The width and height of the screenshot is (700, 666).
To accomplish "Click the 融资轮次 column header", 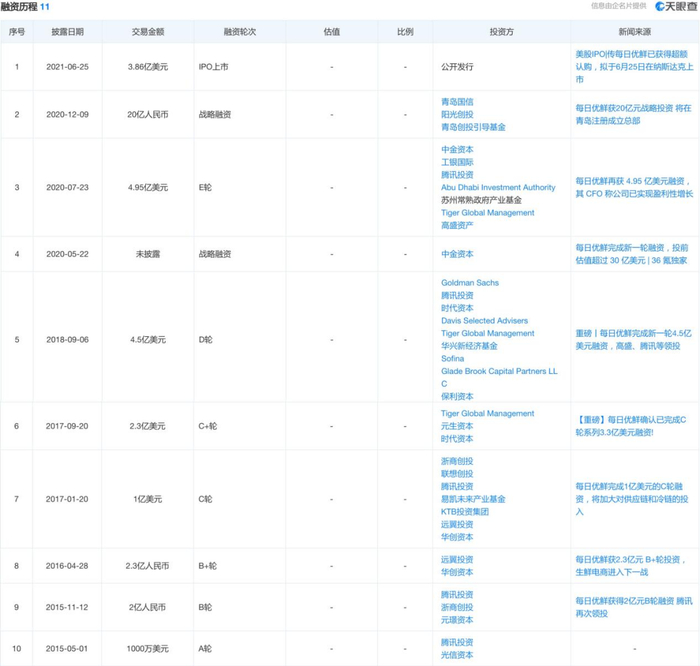I will [x=240, y=32].
